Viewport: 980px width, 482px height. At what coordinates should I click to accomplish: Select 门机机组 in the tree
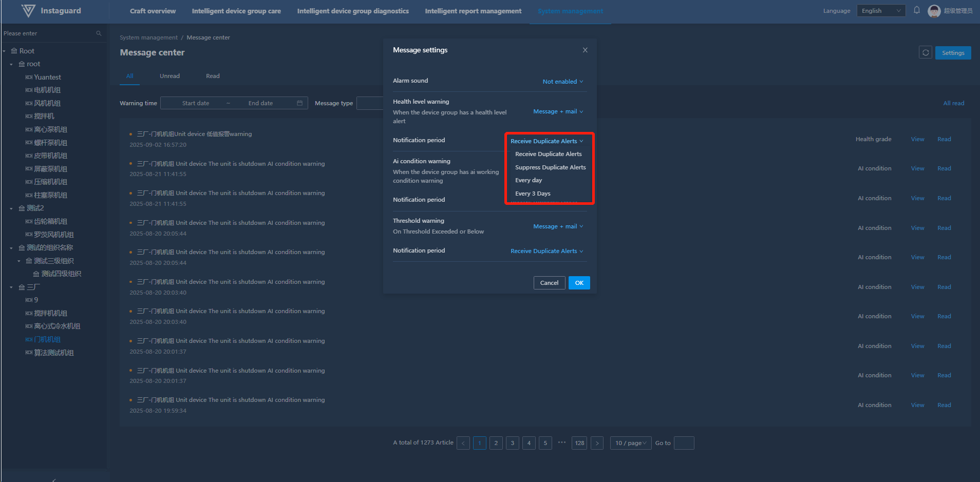47,340
